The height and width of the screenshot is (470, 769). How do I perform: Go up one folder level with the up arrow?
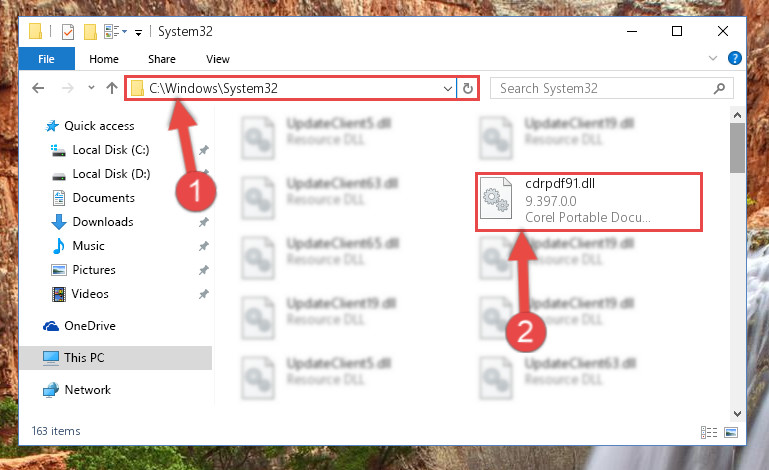tap(112, 88)
